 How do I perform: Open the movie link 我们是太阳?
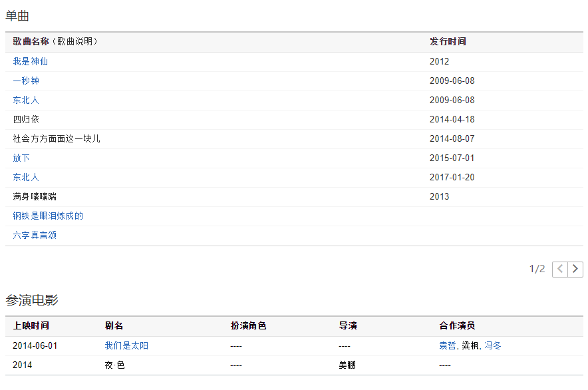pos(126,345)
